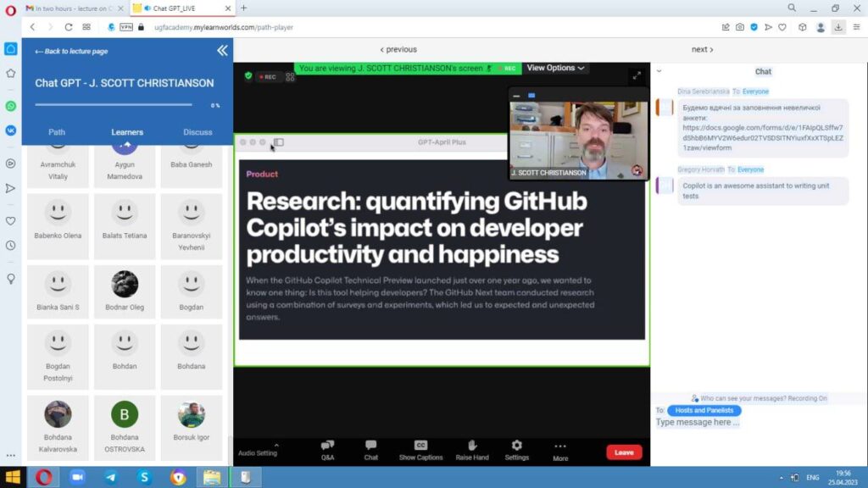This screenshot has width=868, height=488.
Task: Open the Google Forms link in chat
Action: (763, 137)
